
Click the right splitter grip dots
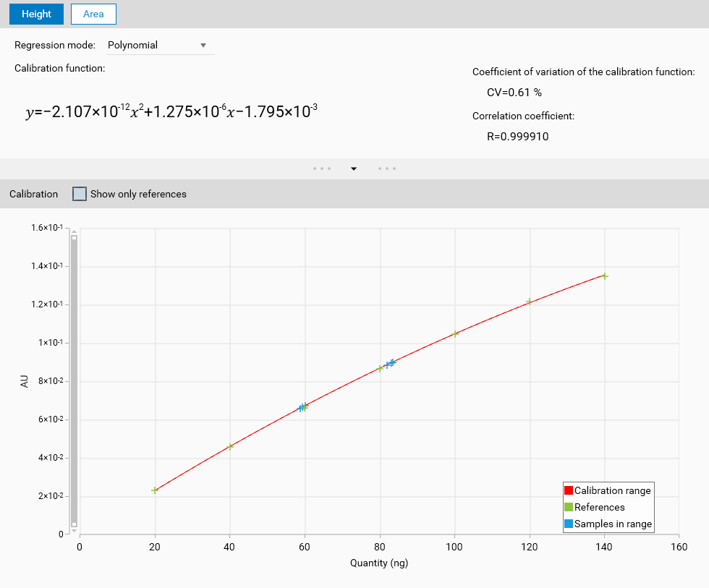click(x=387, y=169)
